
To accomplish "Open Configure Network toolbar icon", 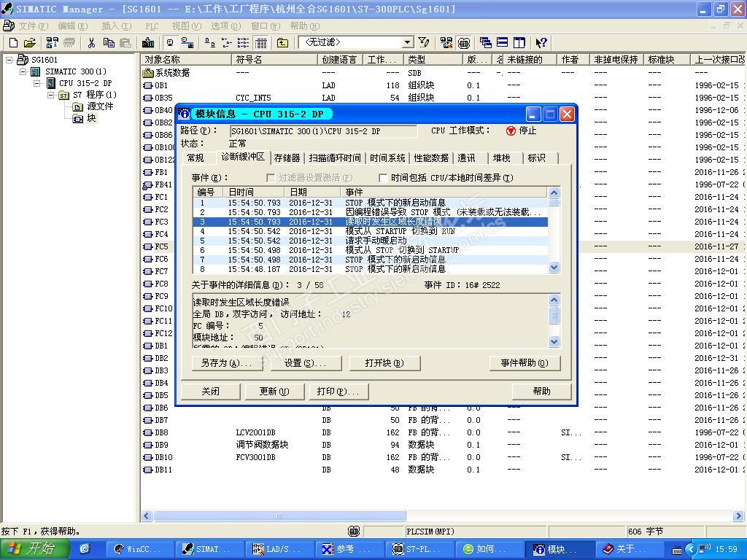I will click(446, 43).
